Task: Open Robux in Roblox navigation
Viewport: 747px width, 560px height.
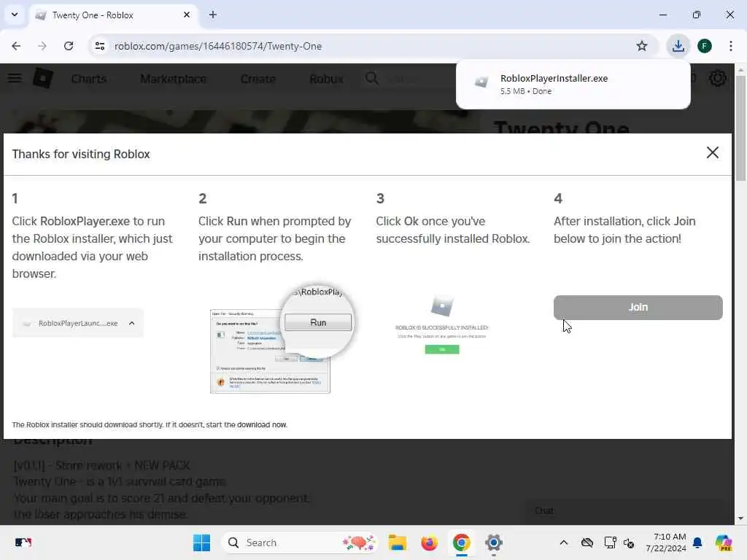Action: point(326,79)
